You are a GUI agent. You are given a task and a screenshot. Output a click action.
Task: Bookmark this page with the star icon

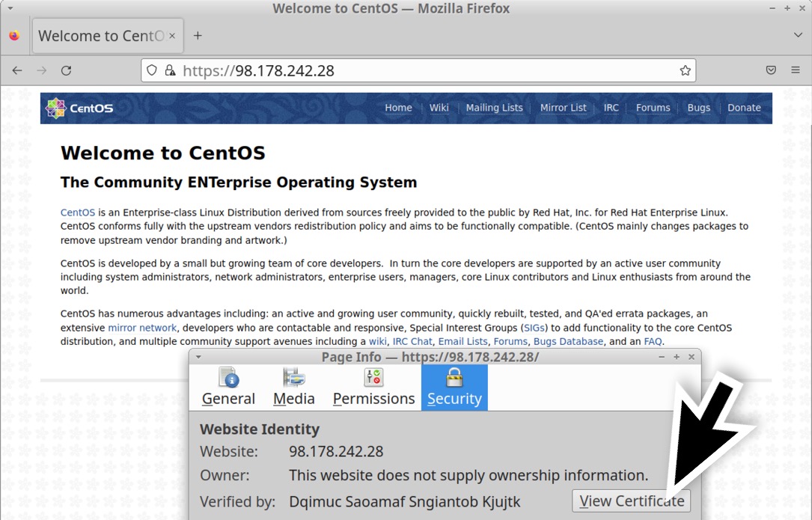(685, 70)
